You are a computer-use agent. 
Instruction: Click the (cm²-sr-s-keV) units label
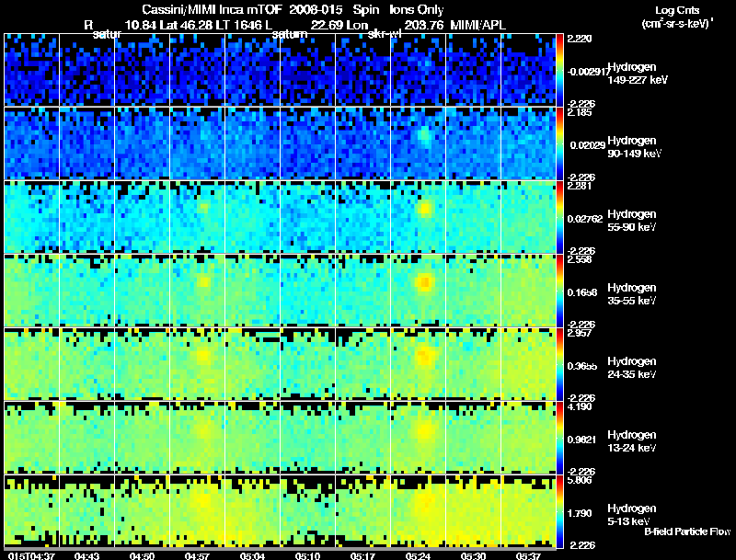click(677, 23)
